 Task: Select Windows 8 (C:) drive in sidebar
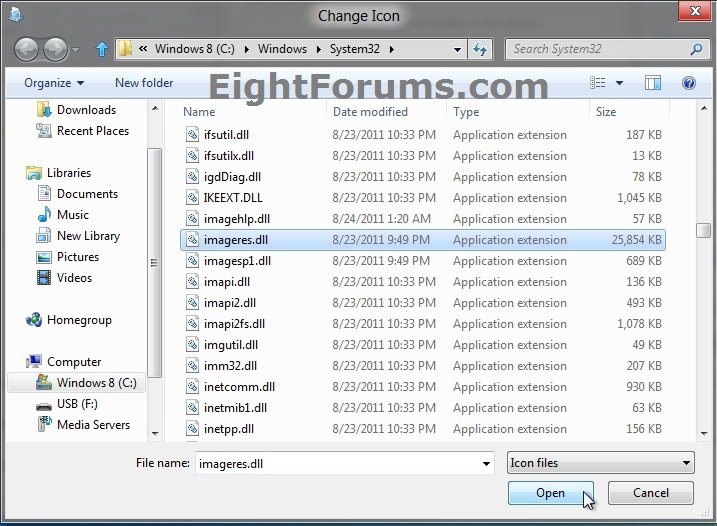[x=96, y=383]
